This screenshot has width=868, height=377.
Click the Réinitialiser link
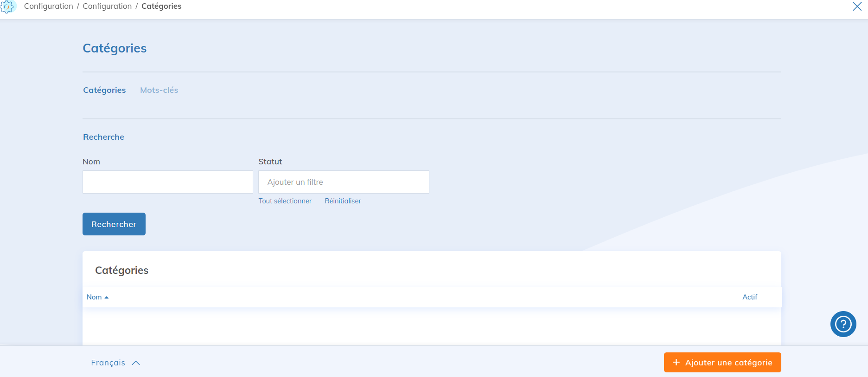tap(343, 201)
